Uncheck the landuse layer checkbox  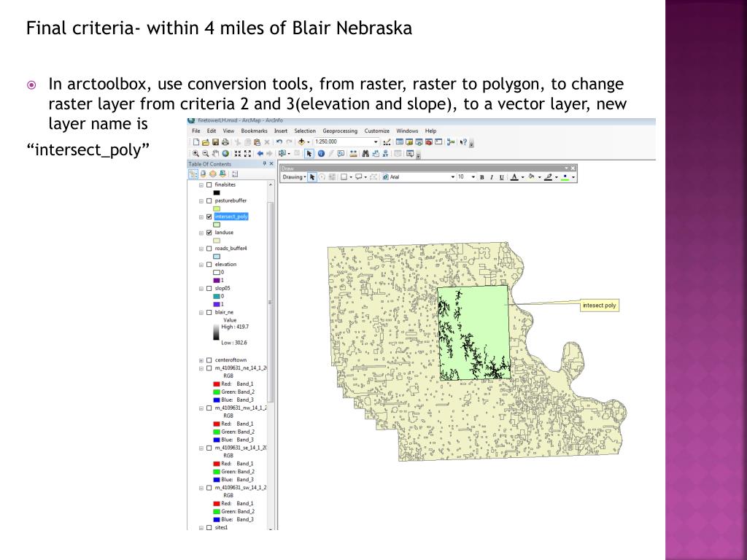point(209,233)
